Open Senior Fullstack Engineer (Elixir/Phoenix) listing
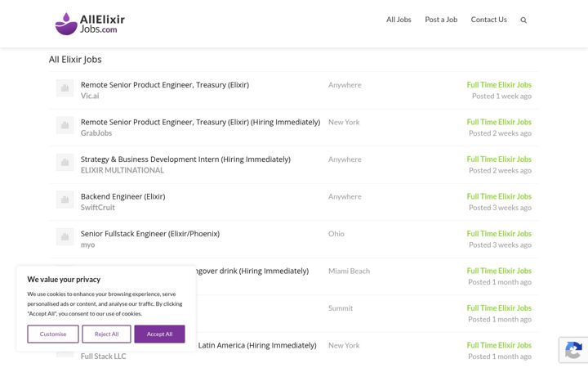Image resolution: width=588 pixels, height=368 pixels. click(150, 234)
